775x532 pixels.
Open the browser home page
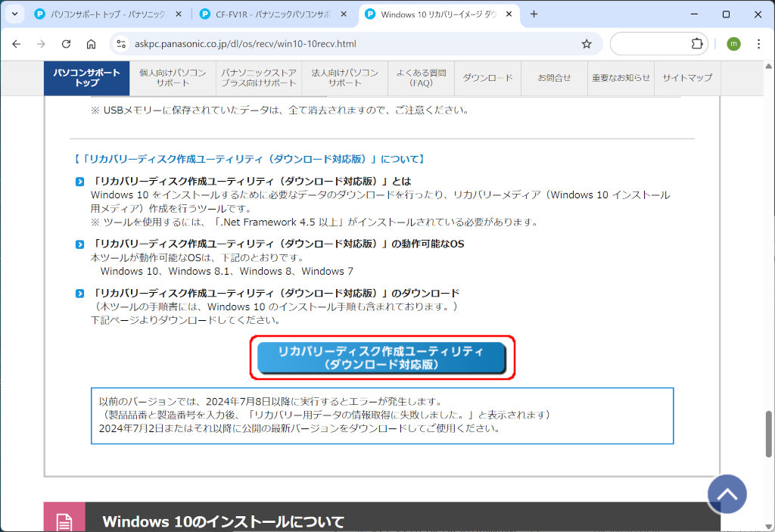click(x=91, y=44)
